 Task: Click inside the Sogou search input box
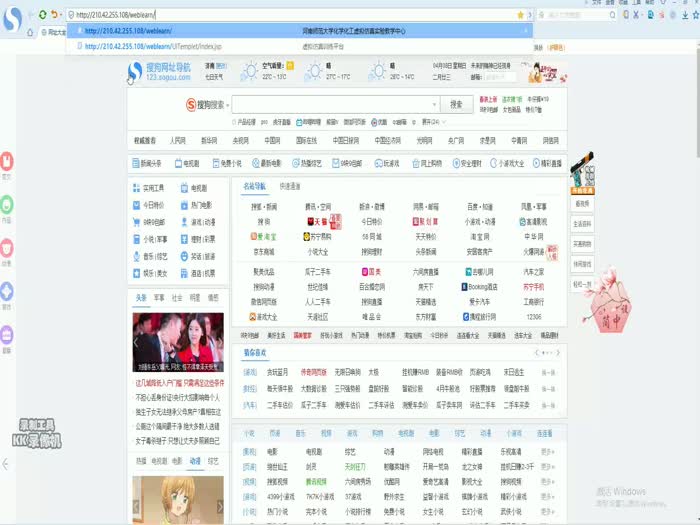[334, 104]
